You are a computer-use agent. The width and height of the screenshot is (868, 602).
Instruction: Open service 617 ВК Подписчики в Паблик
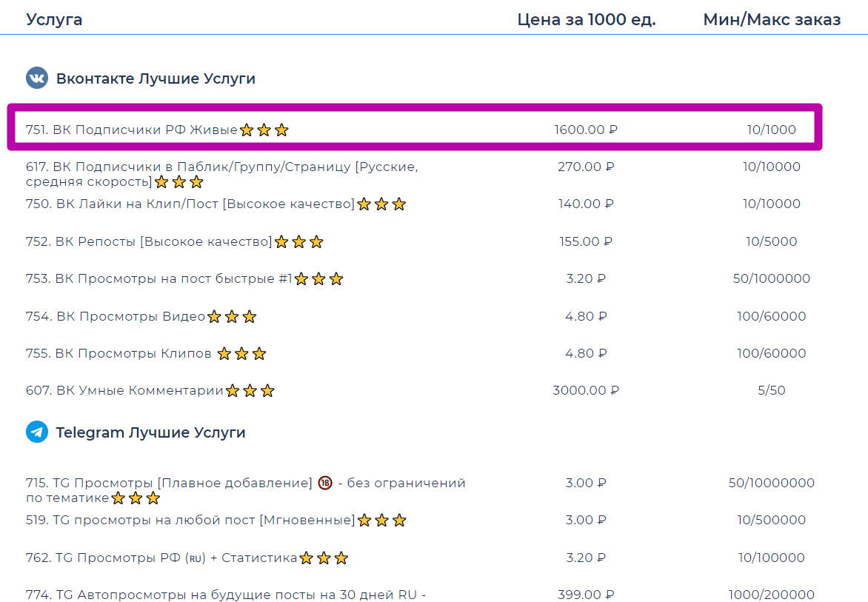(221, 167)
